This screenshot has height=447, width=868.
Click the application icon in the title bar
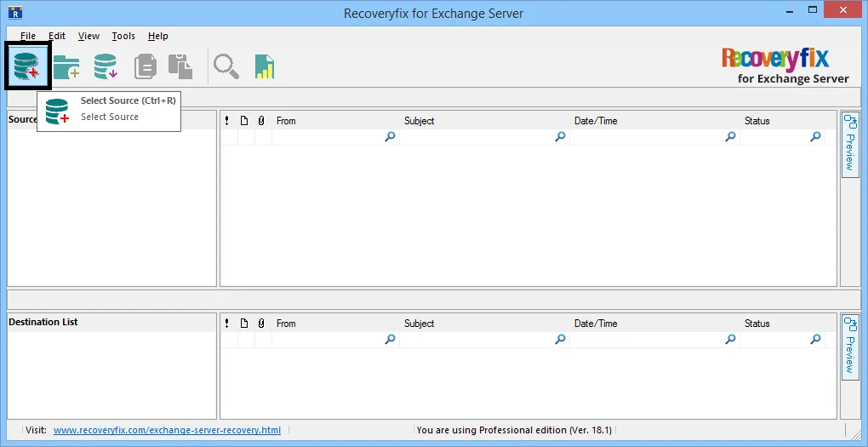(x=15, y=12)
